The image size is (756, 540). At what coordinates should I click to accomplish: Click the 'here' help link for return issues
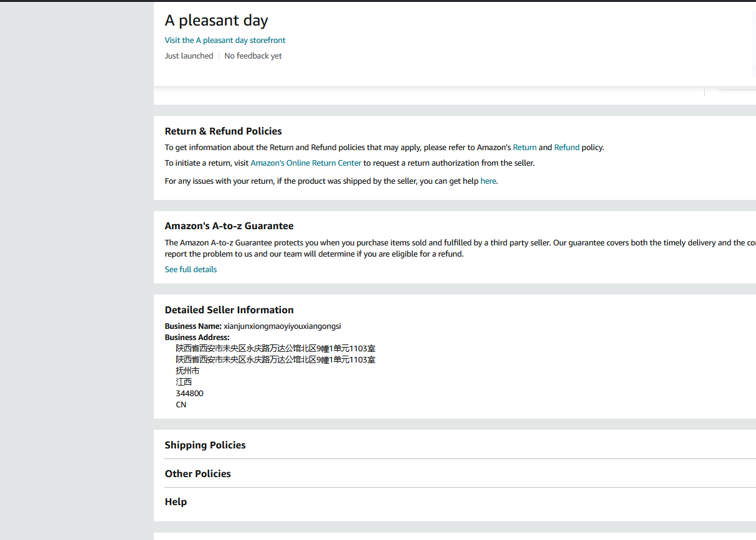(x=488, y=181)
